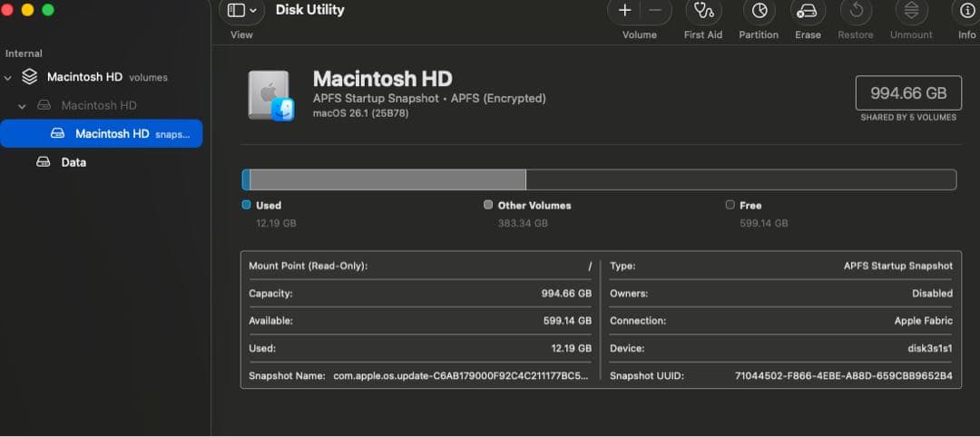Image resolution: width=980 pixels, height=437 pixels.
Task: Click the 383.34 GB other volumes value
Action: (524, 223)
